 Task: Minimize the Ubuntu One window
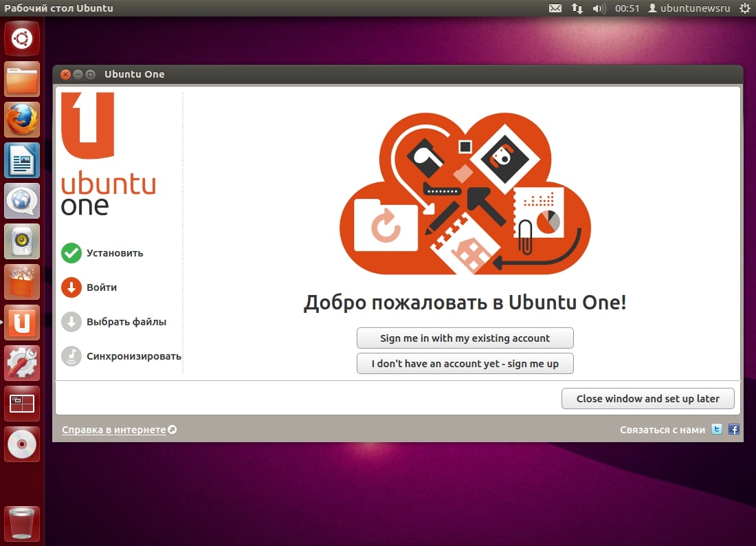[x=78, y=74]
